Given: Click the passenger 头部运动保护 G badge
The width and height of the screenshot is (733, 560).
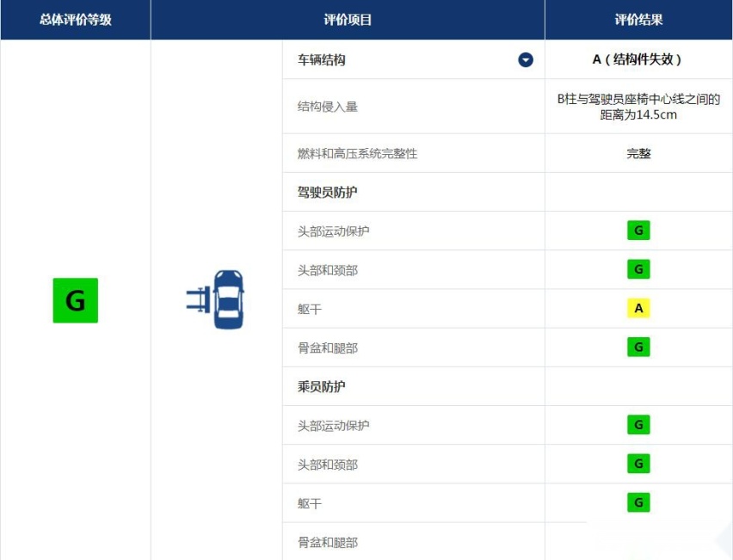Looking at the screenshot, I should point(638,425).
